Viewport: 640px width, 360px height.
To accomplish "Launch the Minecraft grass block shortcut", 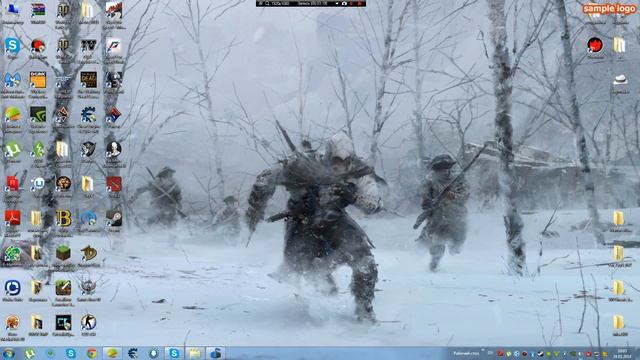I will pyautogui.click(x=63, y=253).
